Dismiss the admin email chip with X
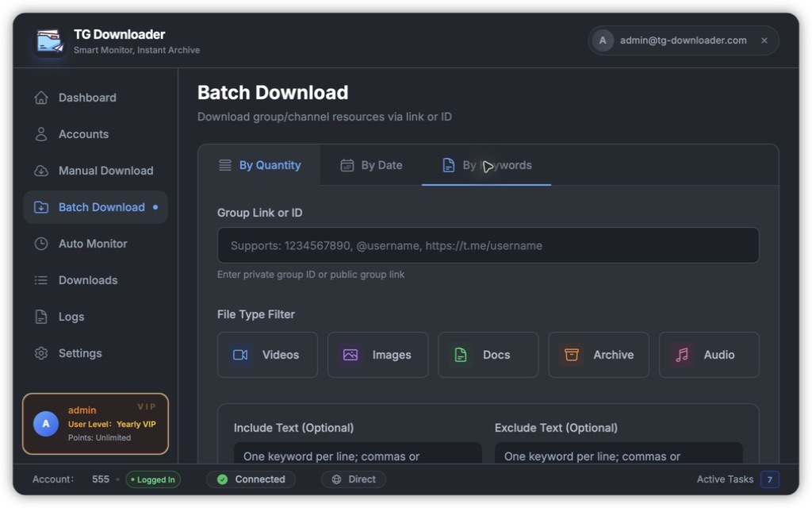The image size is (812, 508). tap(764, 40)
